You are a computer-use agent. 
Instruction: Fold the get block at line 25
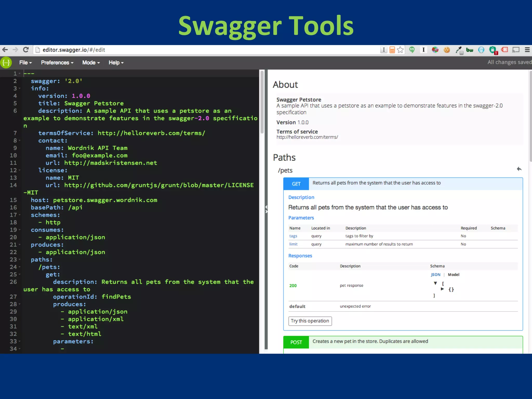point(20,275)
